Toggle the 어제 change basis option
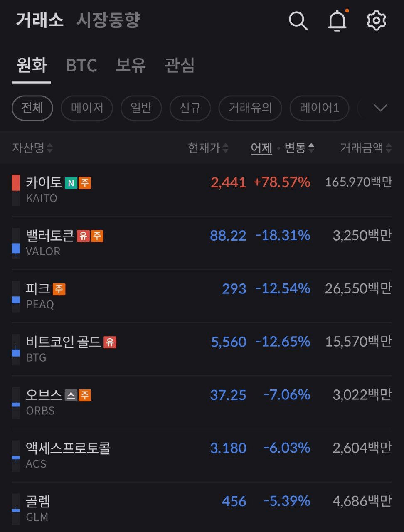The width and height of the screenshot is (404, 532). point(261,148)
